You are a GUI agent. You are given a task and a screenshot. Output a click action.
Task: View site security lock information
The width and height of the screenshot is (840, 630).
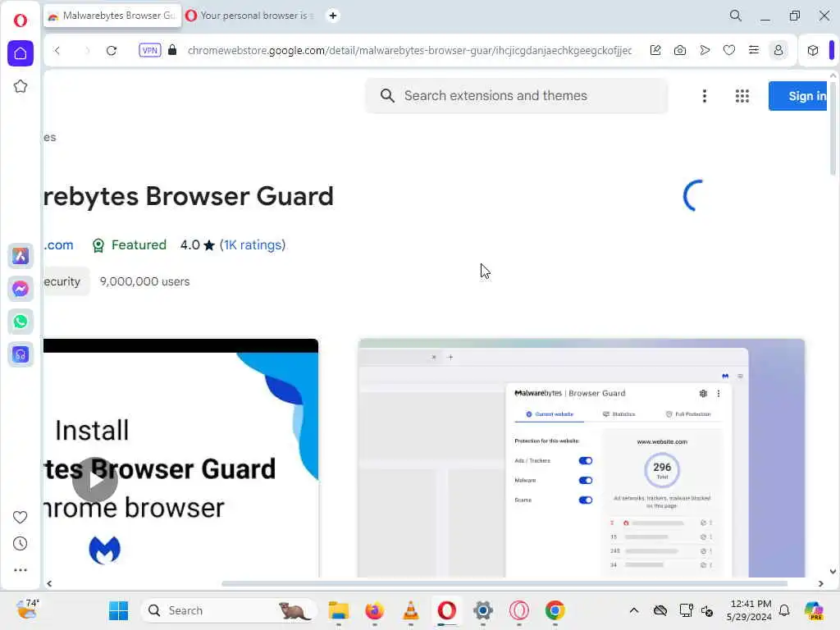click(x=172, y=50)
